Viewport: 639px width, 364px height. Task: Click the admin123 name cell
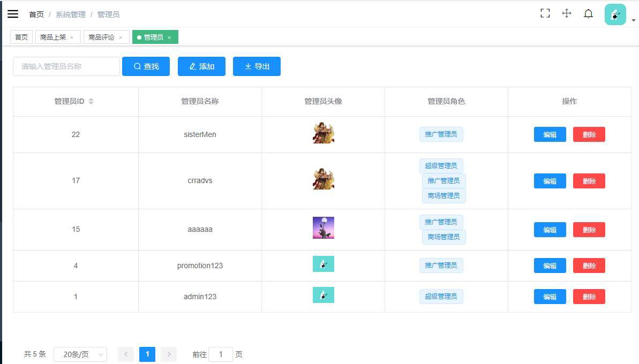click(x=200, y=297)
